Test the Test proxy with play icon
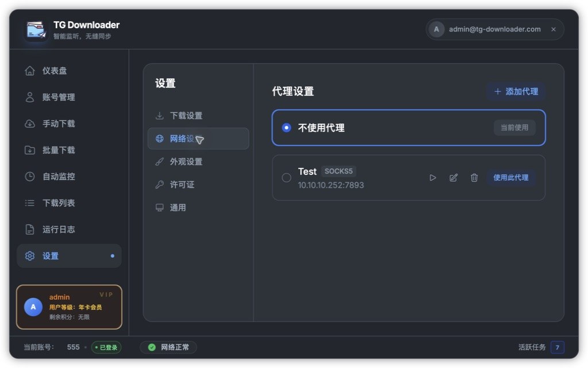 point(433,178)
